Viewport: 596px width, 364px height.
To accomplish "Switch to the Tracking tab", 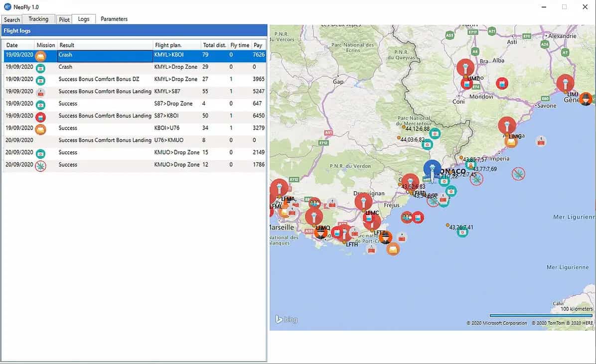I will pyautogui.click(x=38, y=19).
